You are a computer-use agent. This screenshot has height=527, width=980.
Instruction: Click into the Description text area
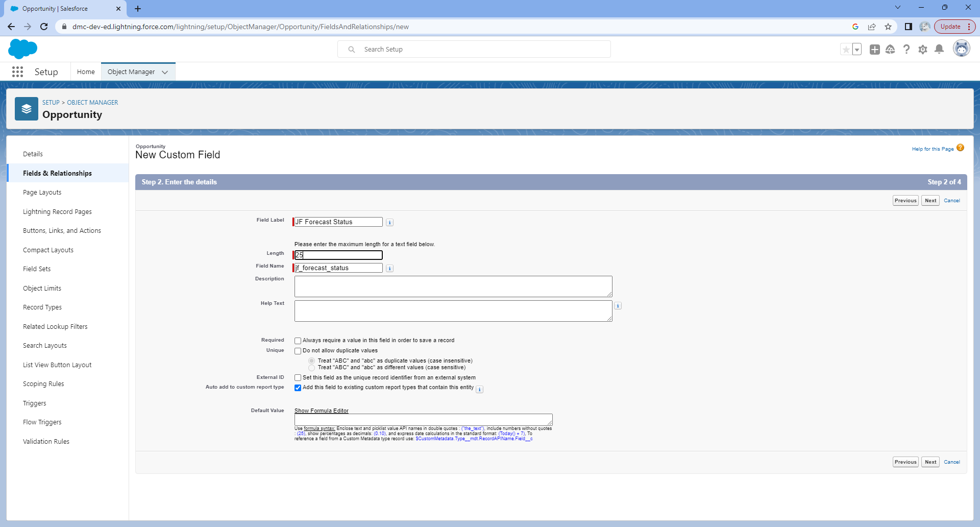[x=453, y=286]
